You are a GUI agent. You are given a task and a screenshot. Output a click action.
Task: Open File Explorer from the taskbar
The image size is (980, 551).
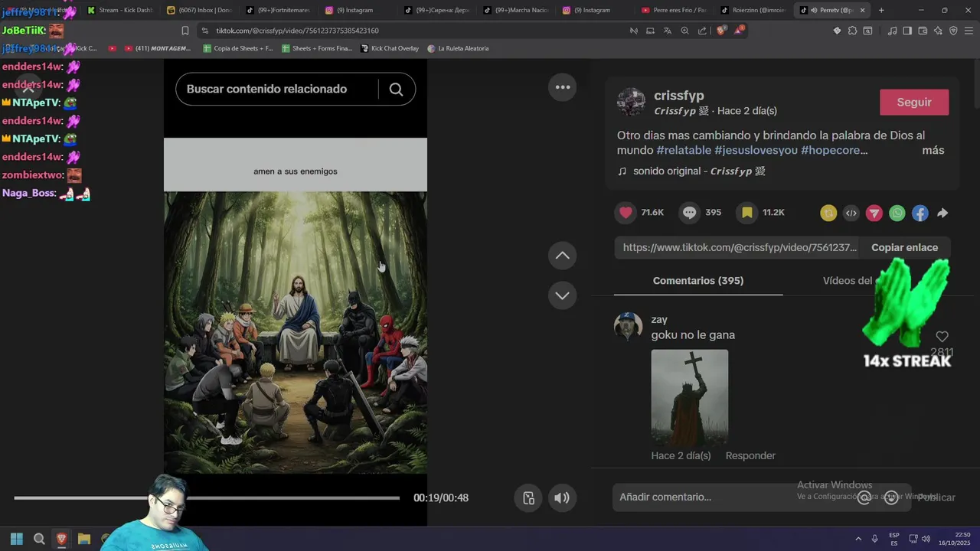coord(84,539)
